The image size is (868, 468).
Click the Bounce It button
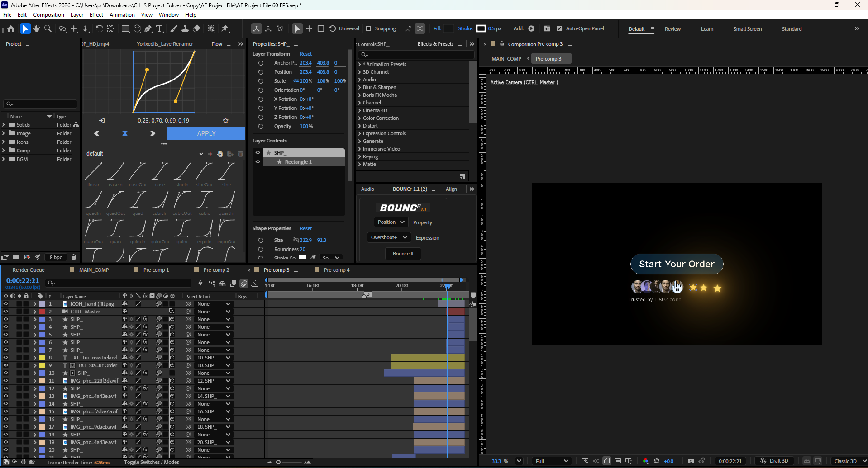point(403,254)
